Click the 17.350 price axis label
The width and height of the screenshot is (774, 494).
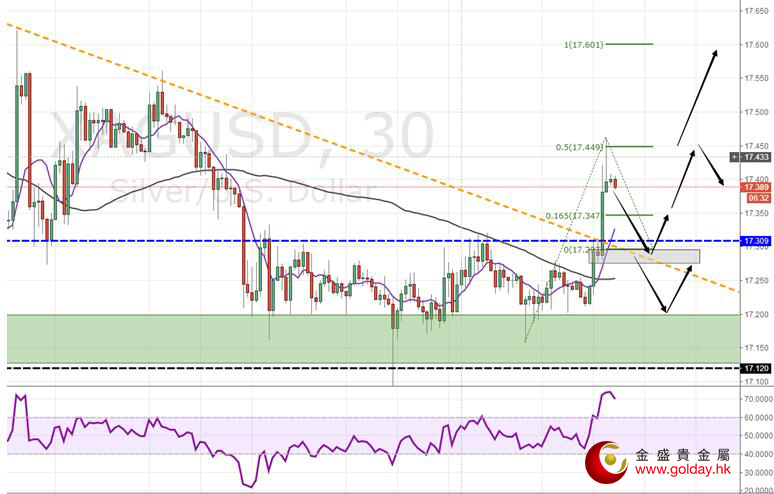[x=756, y=213]
